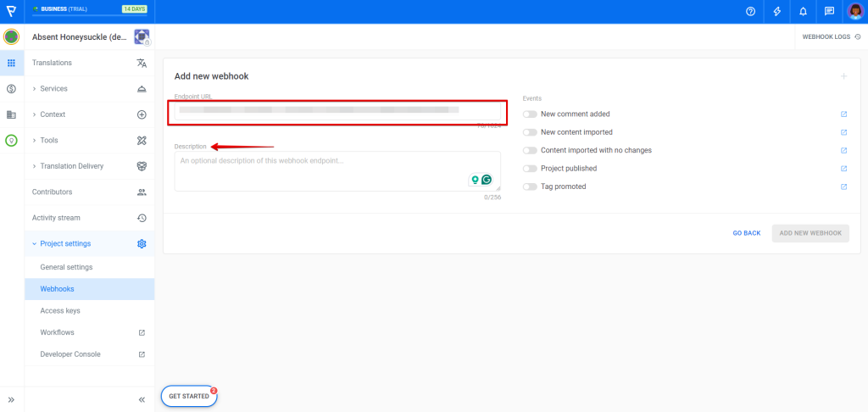
Task: Click the organization building icon in sidebar
Action: click(x=11, y=114)
